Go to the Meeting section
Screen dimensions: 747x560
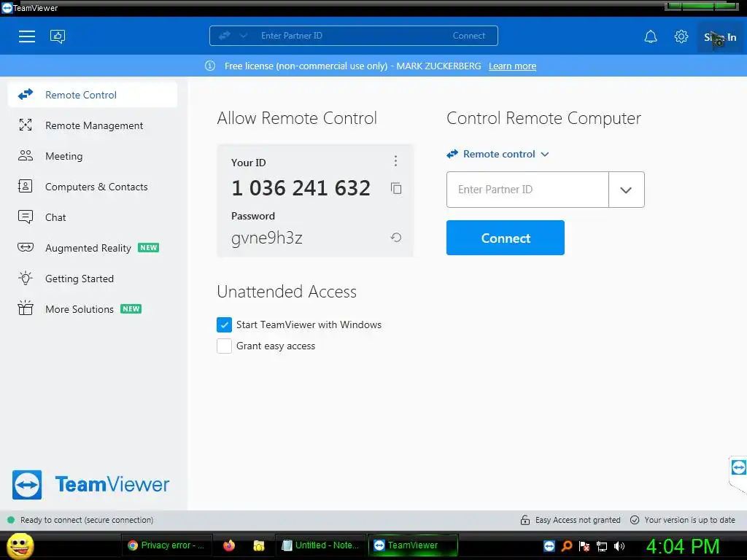93,156
